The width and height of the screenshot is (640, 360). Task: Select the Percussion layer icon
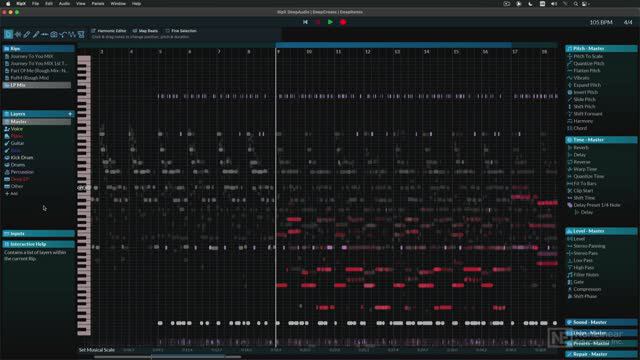coord(7,172)
